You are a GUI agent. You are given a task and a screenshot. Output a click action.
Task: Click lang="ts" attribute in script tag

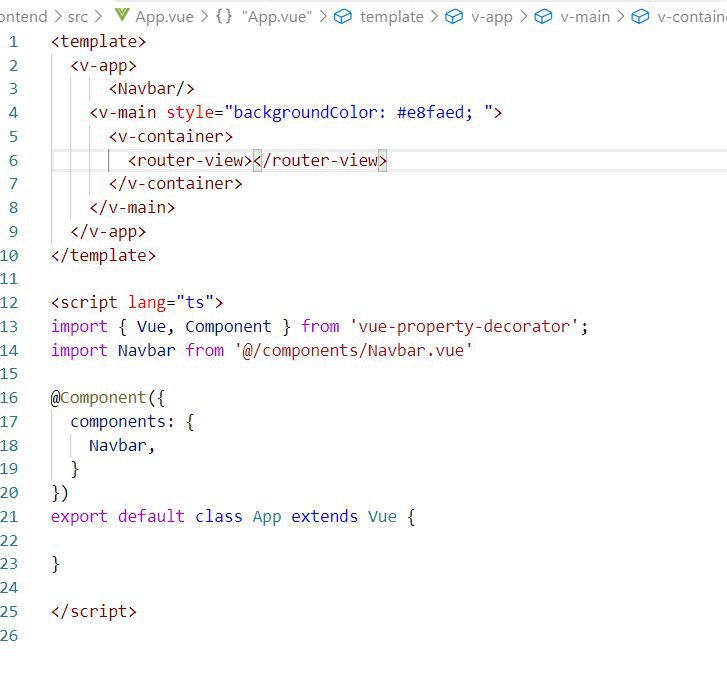171,303
